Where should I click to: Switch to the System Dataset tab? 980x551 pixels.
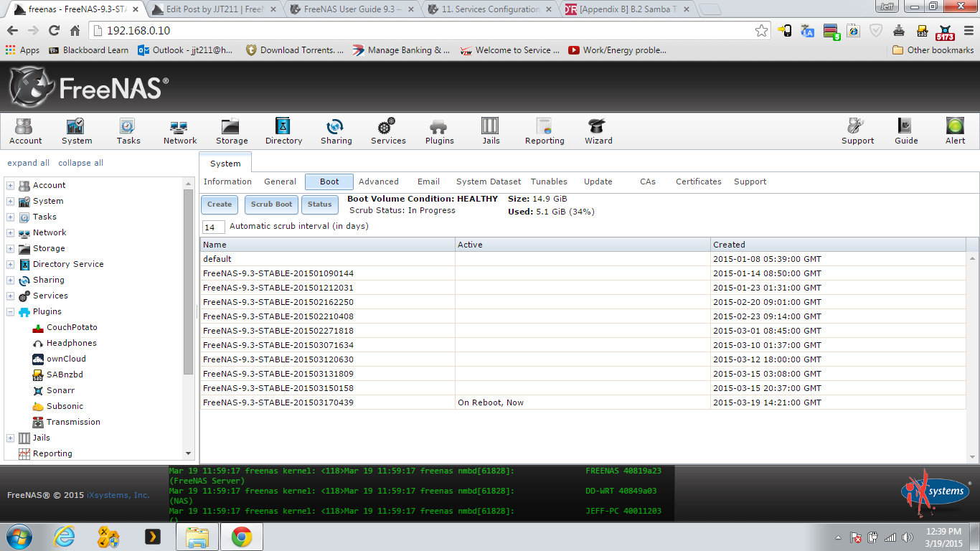489,182
